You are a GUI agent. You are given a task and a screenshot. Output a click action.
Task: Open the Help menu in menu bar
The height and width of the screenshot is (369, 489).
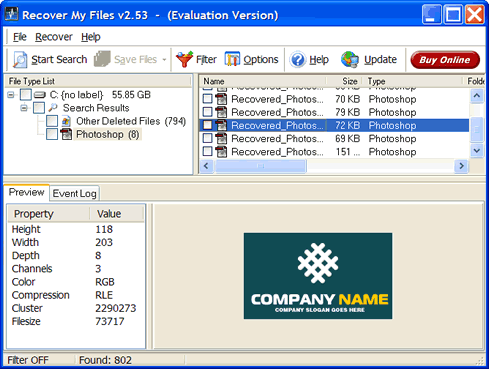[91, 37]
